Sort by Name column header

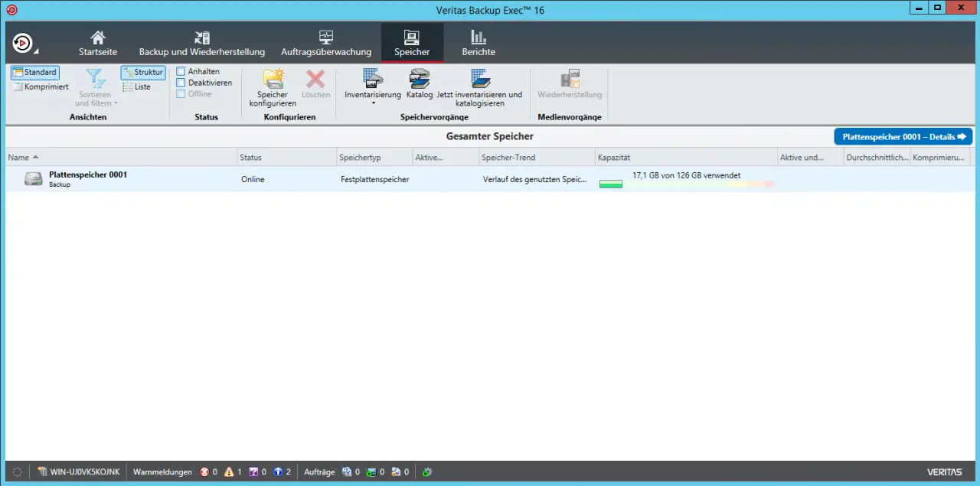(x=121, y=158)
